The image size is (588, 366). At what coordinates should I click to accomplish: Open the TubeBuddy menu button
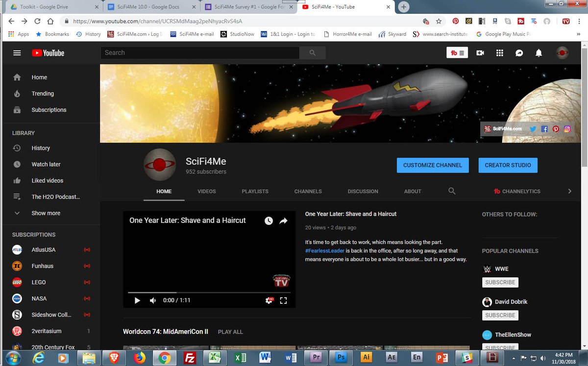pos(457,53)
